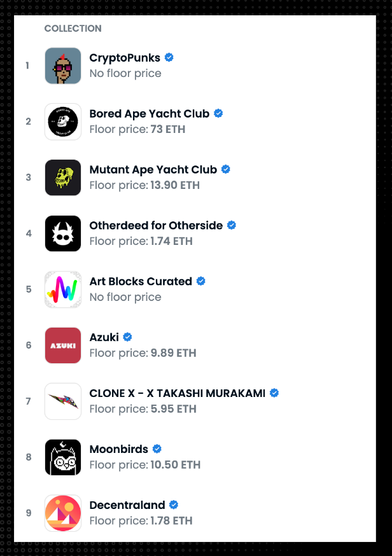Click the verified badge beside Decentraland
This screenshot has height=556, width=392.
click(174, 504)
